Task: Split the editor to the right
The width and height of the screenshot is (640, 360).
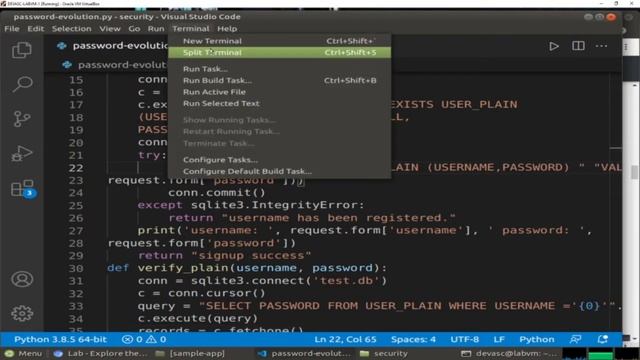Action: pyautogui.click(x=578, y=46)
